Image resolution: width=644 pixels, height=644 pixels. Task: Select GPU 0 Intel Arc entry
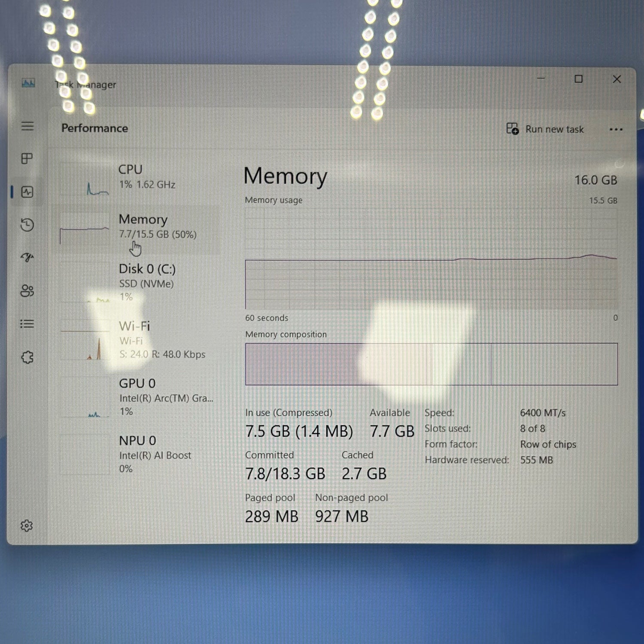click(137, 397)
